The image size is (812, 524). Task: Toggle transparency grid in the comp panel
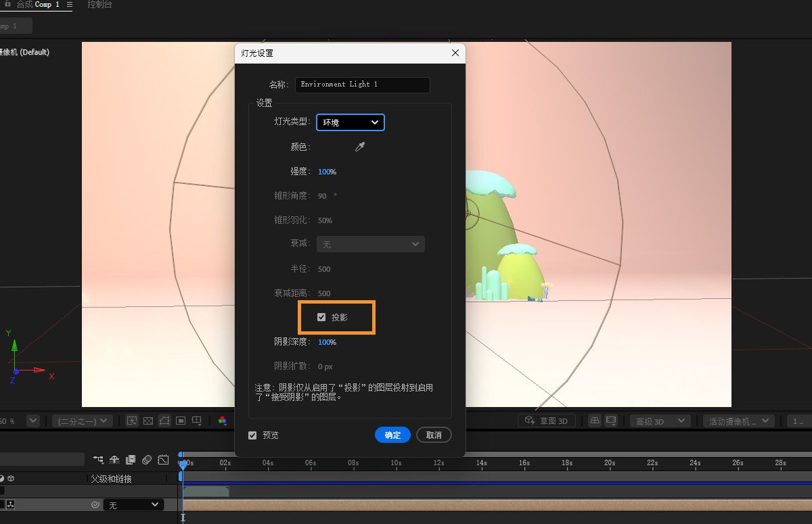[148, 420]
